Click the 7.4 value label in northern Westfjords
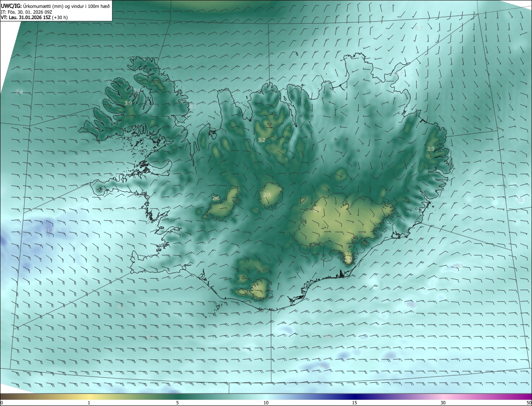The height and width of the screenshot is (406, 532). [137, 90]
